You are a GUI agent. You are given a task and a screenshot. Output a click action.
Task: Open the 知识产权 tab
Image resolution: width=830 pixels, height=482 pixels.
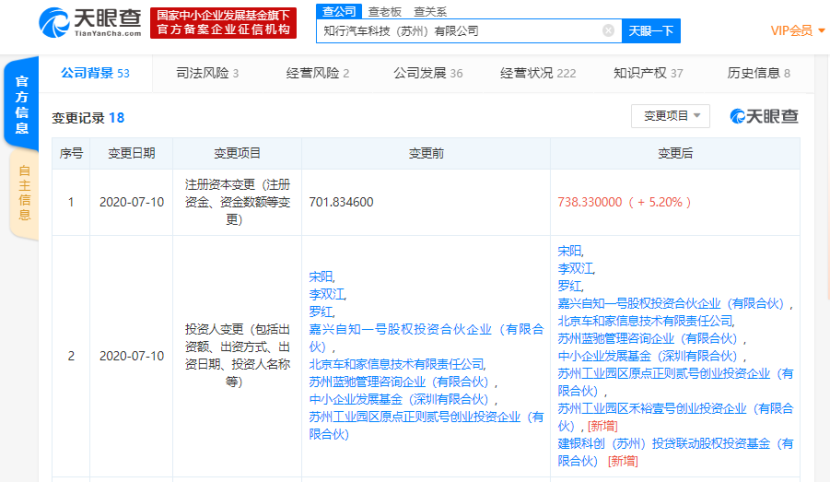(648, 73)
